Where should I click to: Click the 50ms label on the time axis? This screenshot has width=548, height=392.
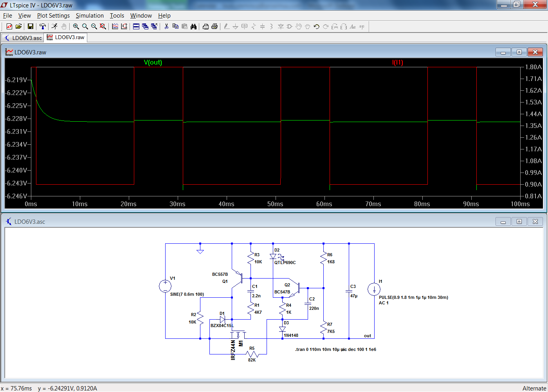point(275,204)
